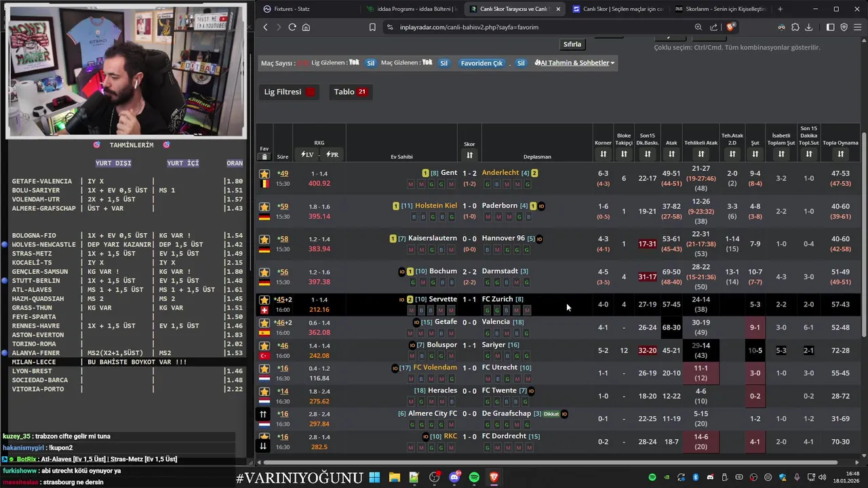The height and width of the screenshot is (488, 868).
Task: Expand the AI Tahmin & Sohbetler dropdown
Action: tap(574, 63)
